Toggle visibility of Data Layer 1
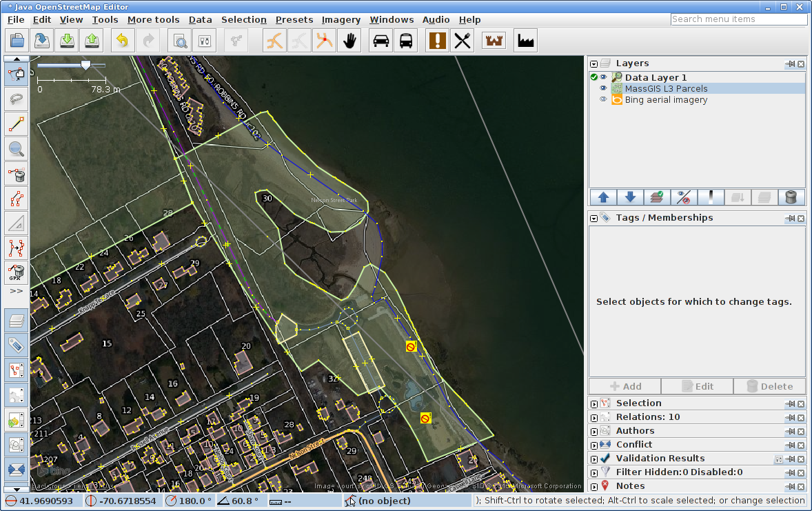The width and height of the screenshot is (812, 511). pos(603,77)
